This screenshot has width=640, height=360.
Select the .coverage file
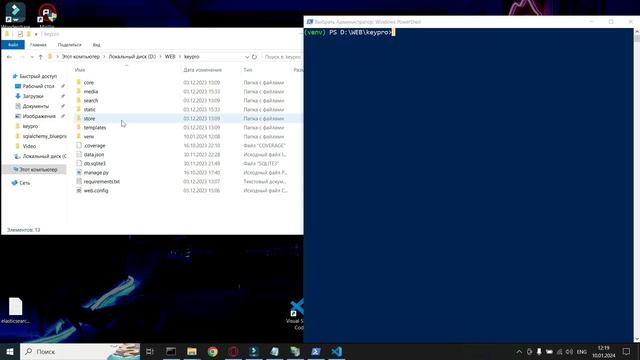click(x=94, y=145)
